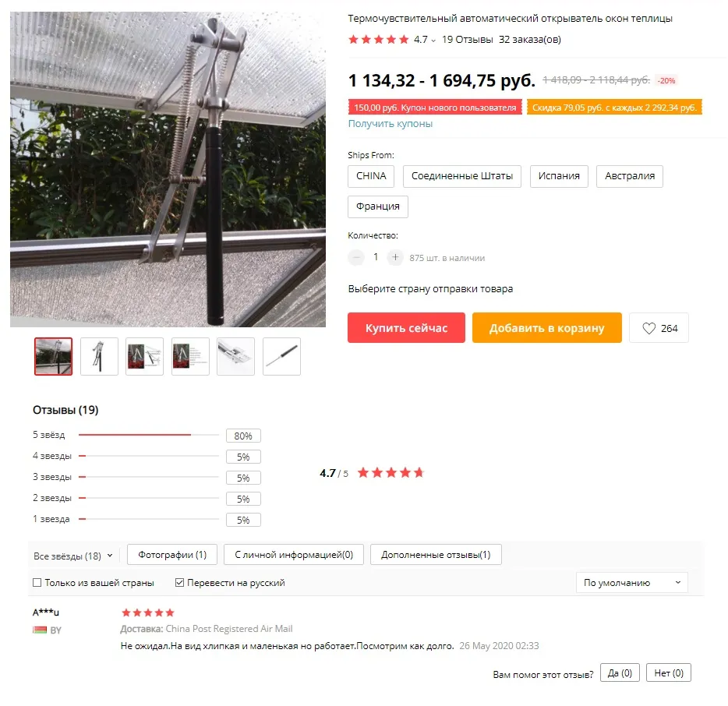Mark review as helpful with Да (0)
Viewport: 728px width, 706px height.
click(x=620, y=672)
